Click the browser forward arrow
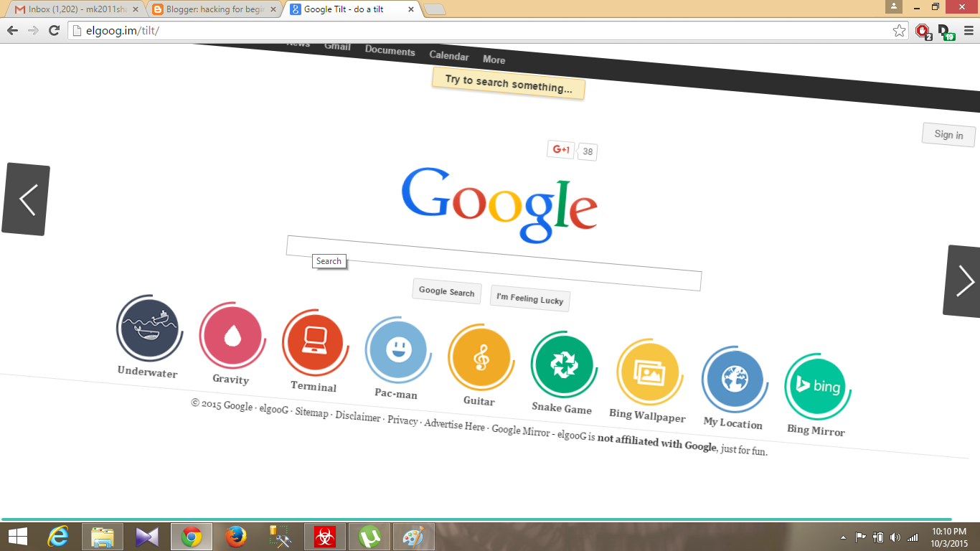The image size is (980, 551). pyautogui.click(x=33, y=30)
